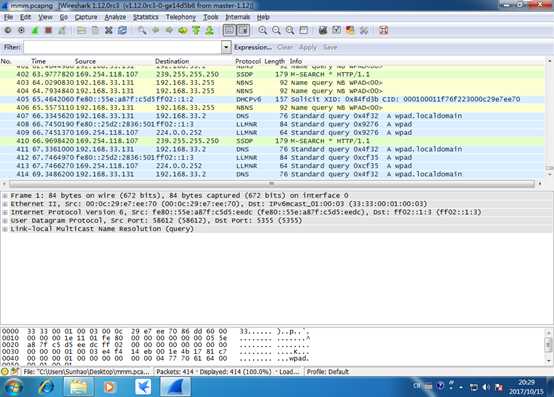Jump to the first packet
The width and height of the screenshot is (554, 397).
(196, 30)
